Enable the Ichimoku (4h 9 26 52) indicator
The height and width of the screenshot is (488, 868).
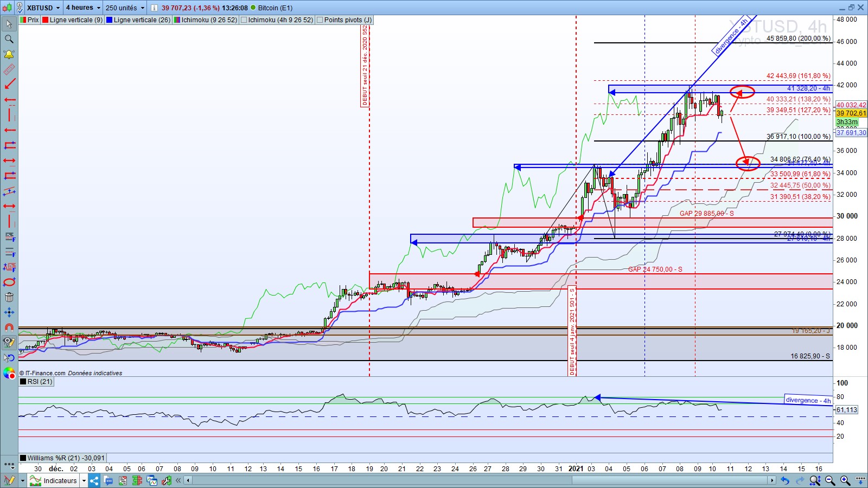pos(277,20)
